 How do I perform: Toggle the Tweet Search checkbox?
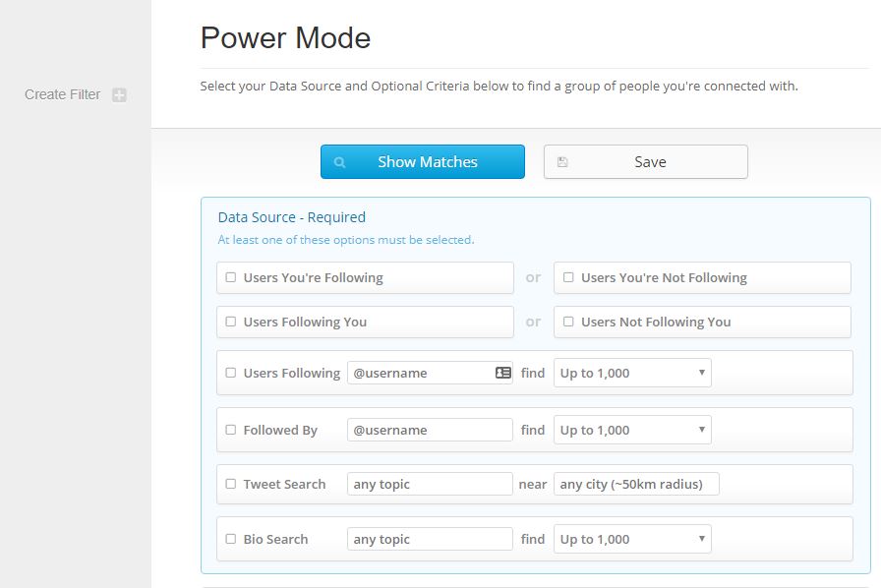click(230, 484)
